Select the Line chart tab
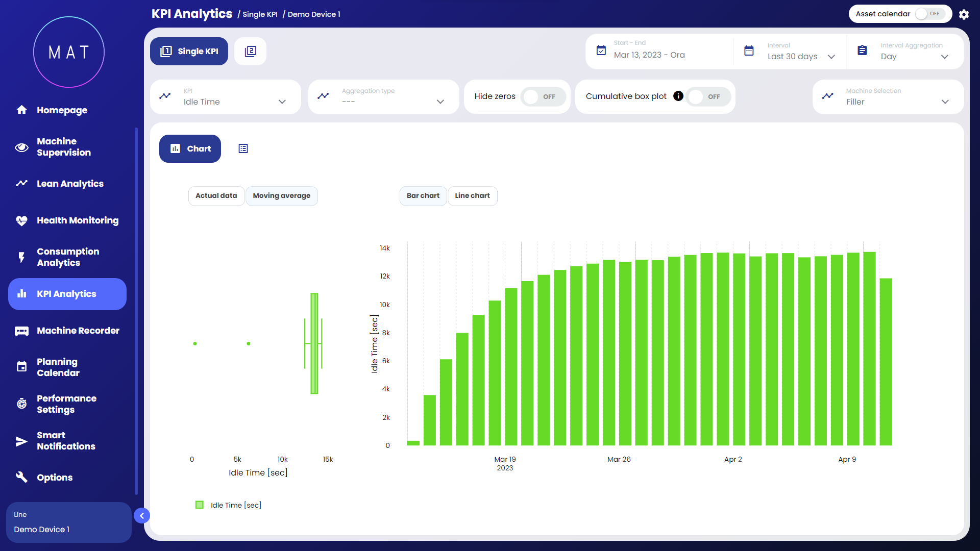The height and width of the screenshot is (551, 980). tap(472, 195)
